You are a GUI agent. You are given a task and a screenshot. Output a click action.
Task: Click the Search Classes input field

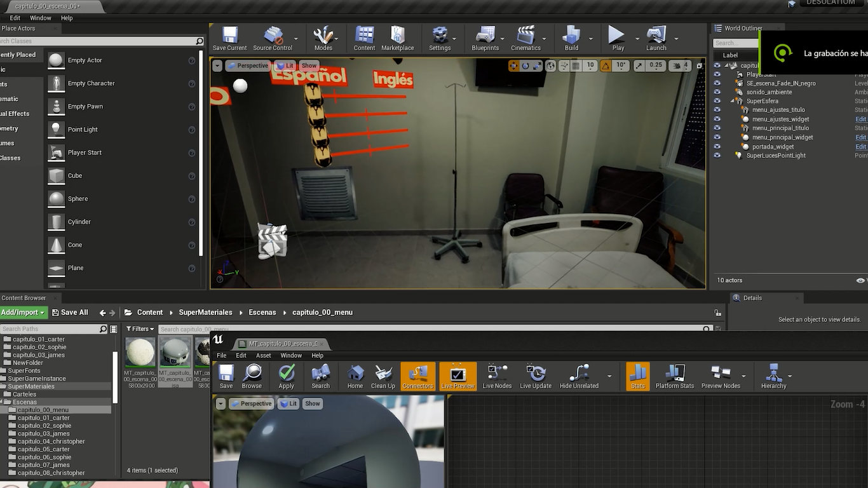point(98,41)
